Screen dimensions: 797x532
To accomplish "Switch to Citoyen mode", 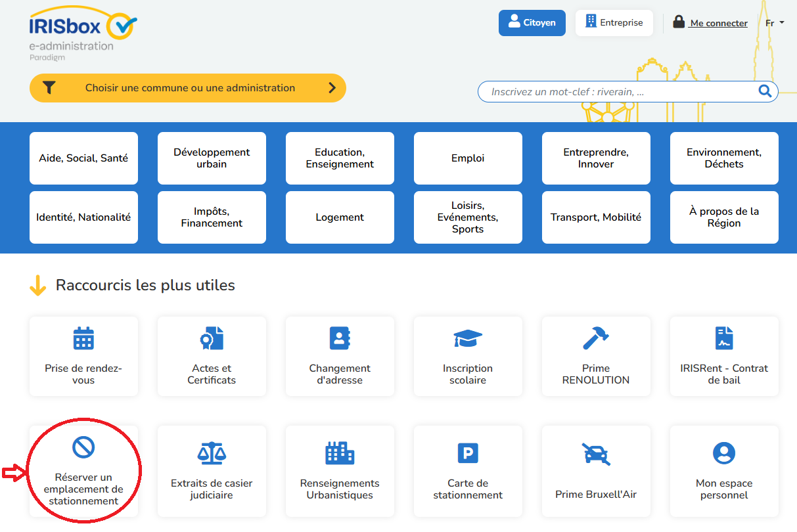I will pyautogui.click(x=532, y=23).
